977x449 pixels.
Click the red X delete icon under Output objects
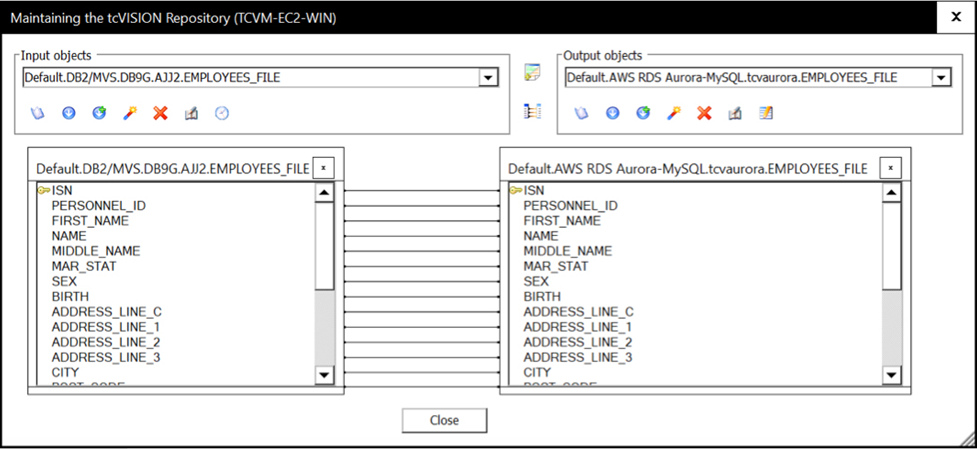[x=704, y=113]
